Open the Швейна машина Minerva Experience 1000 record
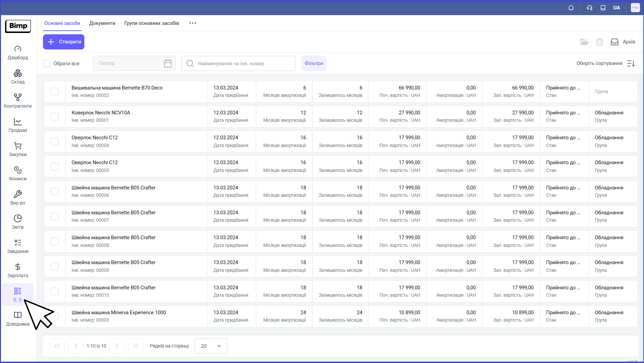This screenshot has height=363, width=644. (119, 313)
